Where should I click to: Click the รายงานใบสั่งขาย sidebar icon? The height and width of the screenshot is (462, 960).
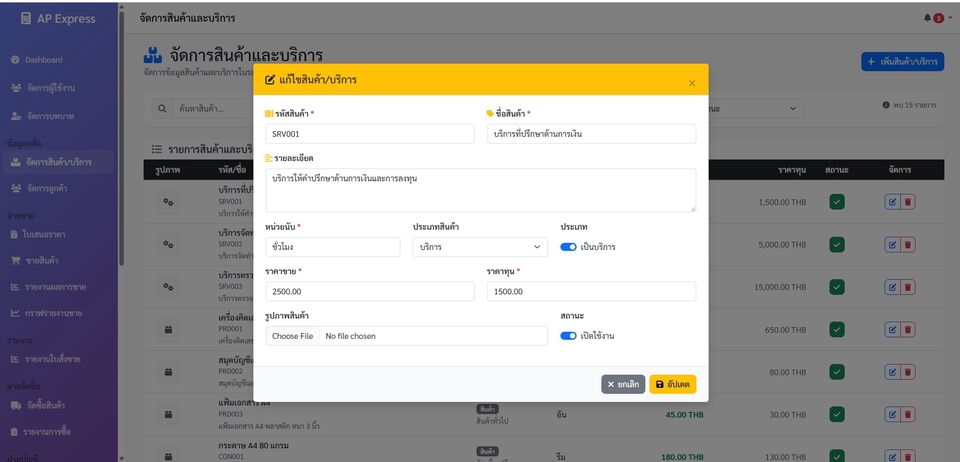pyautogui.click(x=15, y=359)
